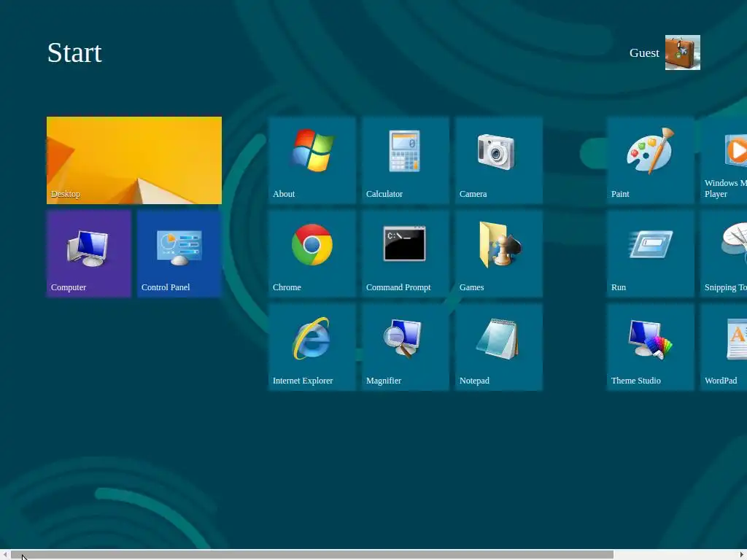Click the Guest user name
The image size is (747, 560).
click(644, 52)
